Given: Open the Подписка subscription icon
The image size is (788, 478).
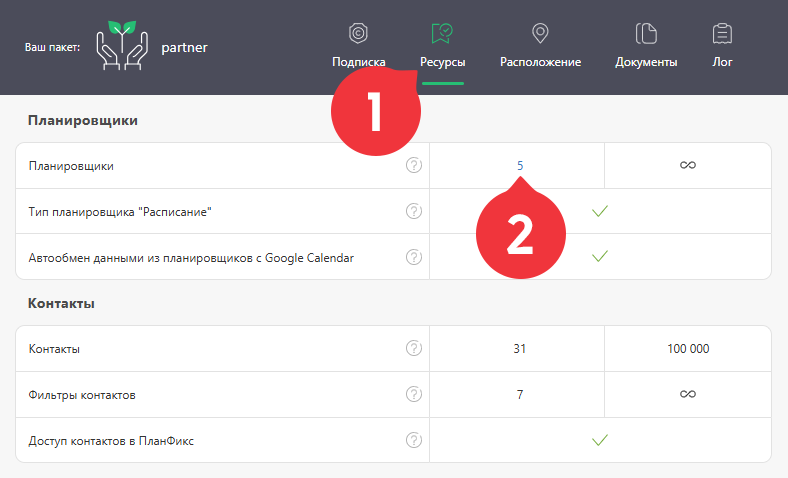Looking at the screenshot, I should point(358,34).
